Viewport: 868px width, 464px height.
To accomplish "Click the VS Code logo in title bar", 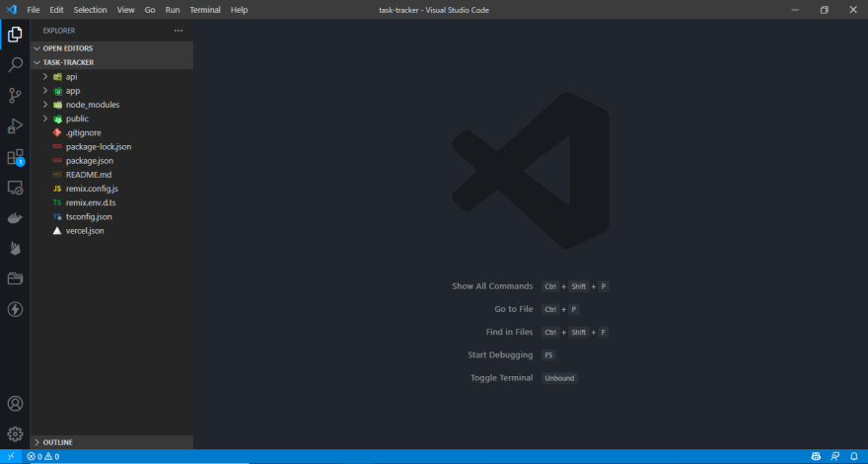I will click(11, 10).
